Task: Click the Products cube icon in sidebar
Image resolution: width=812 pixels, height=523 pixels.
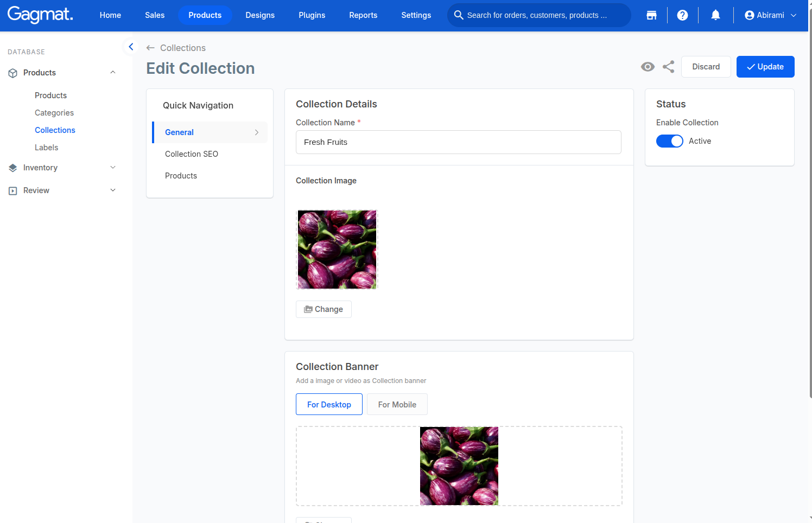Action: click(13, 73)
